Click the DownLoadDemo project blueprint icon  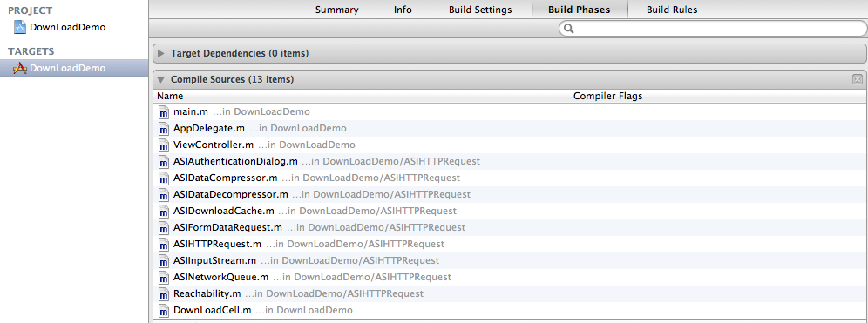tap(20, 27)
